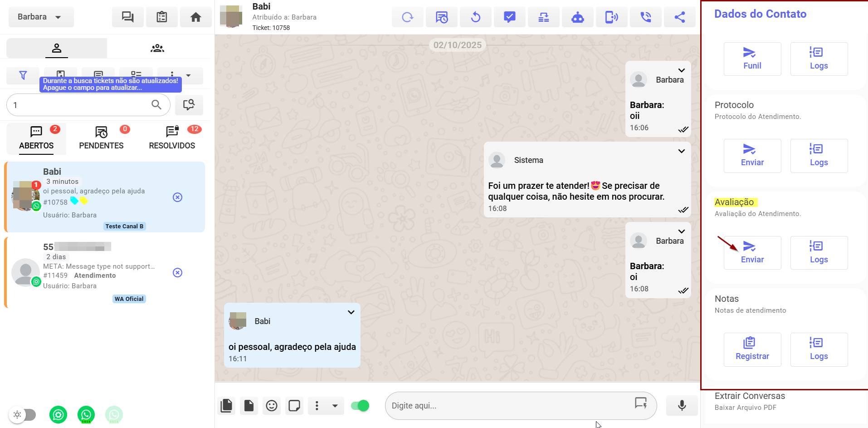Expand the Sistema message options chevron
Image resolution: width=868 pixels, height=428 pixels.
[x=681, y=151]
